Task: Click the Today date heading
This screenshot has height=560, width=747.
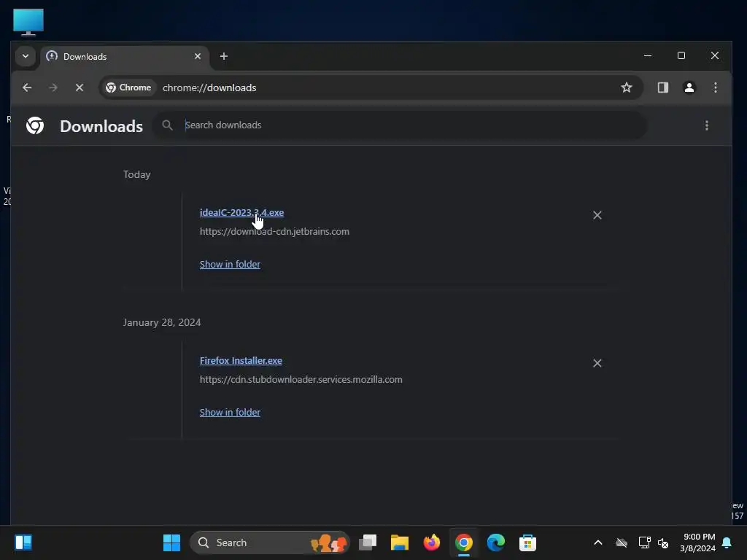Action: coord(136,175)
